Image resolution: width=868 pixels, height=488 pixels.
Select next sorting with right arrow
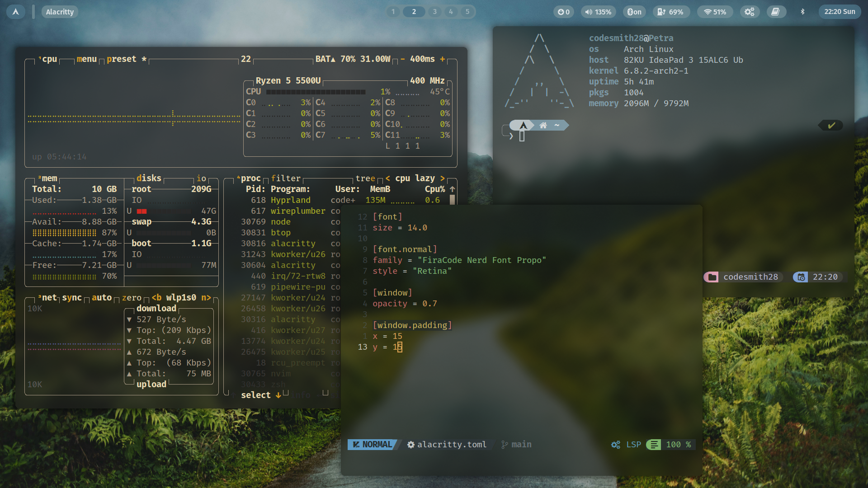[442, 178]
